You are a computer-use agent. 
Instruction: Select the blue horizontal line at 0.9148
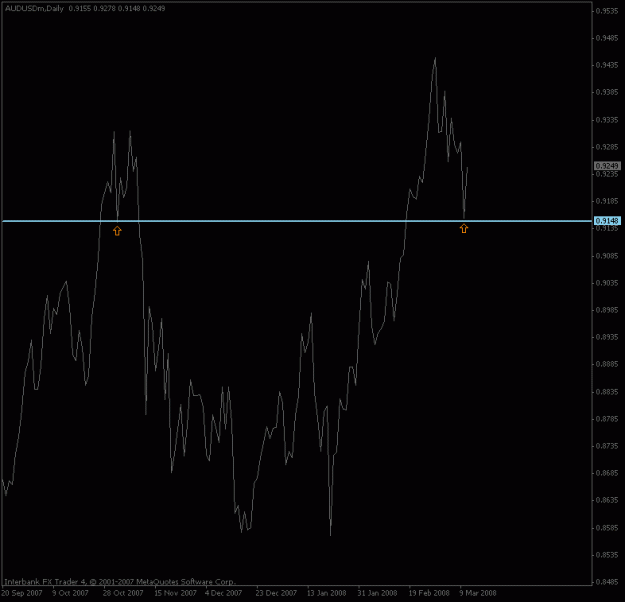[297, 221]
